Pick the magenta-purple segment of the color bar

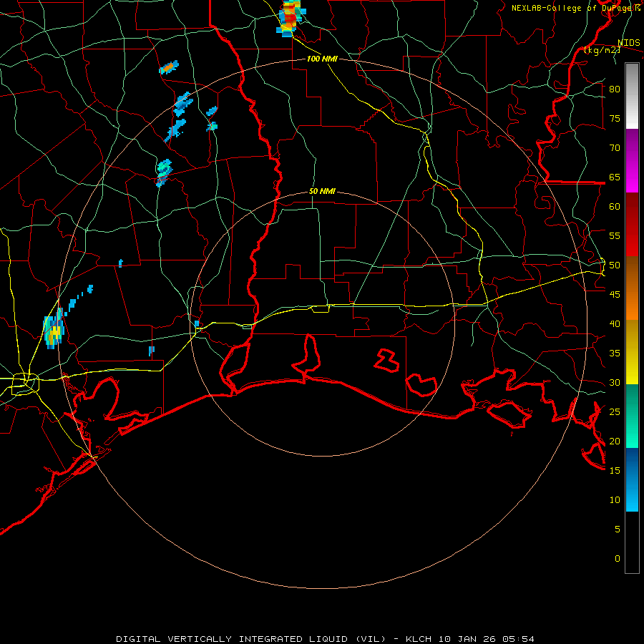[x=632, y=161]
